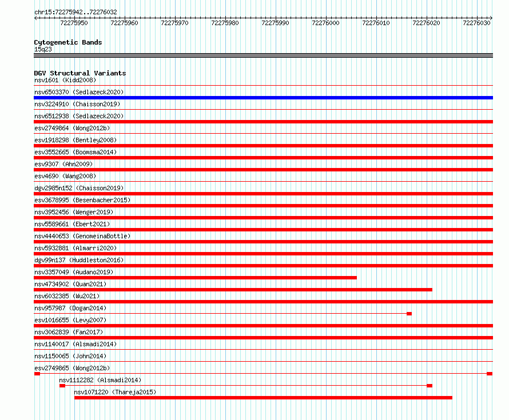Viewport: 509px width, 420px height.
Task: Open variant esv1918298 (Bentley2008)
Action: click(75, 140)
